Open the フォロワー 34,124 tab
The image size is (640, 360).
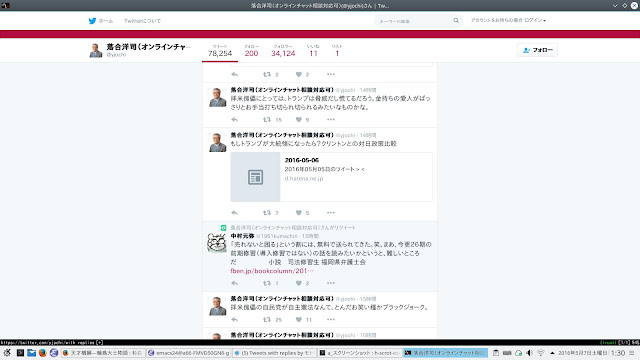283,51
